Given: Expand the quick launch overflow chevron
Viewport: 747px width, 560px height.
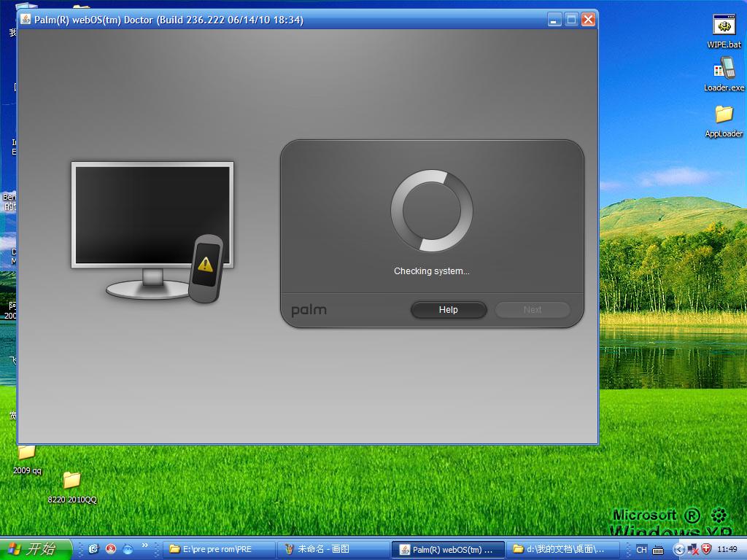Looking at the screenshot, I should coord(144,545).
